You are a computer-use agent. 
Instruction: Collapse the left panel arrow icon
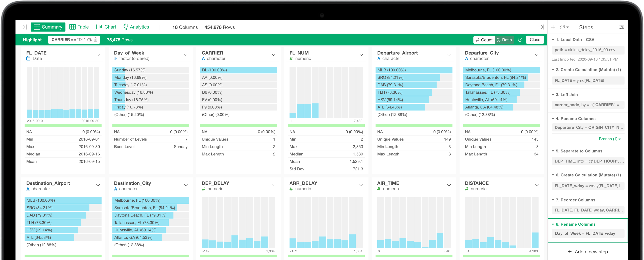click(24, 27)
